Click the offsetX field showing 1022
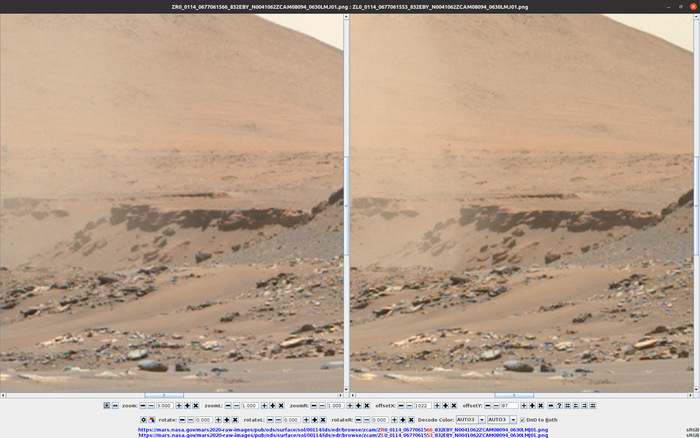700x438 pixels. point(423,406)
